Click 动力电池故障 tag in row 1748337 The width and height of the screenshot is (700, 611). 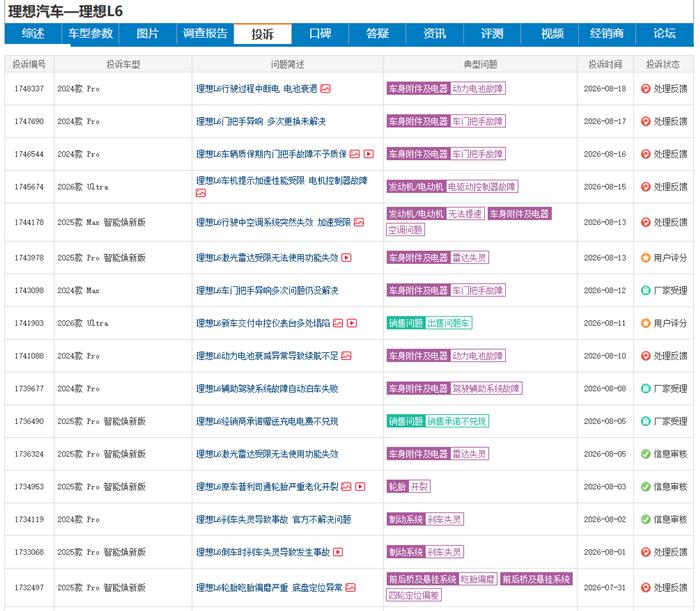(478, 89)
